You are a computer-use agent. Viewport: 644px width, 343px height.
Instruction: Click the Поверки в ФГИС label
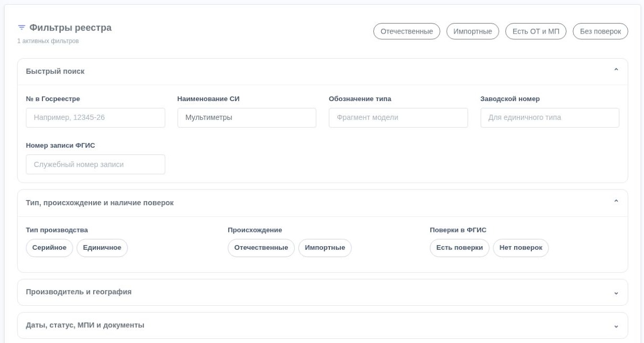tap(458, 230)
